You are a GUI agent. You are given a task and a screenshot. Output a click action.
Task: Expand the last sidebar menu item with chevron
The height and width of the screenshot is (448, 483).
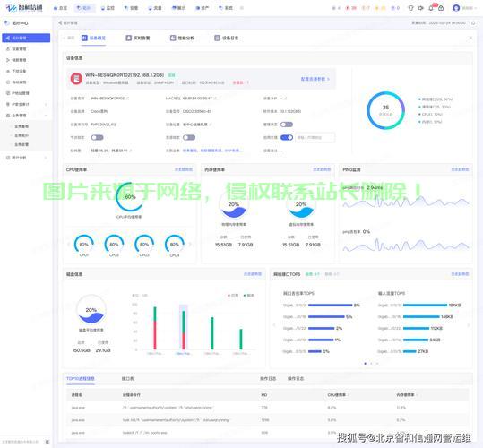tap(25, 158)
